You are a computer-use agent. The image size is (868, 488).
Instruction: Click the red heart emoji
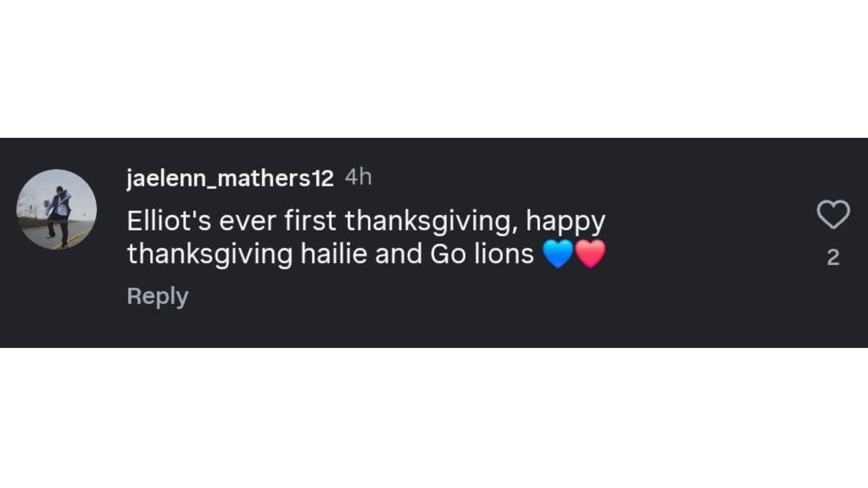coord(590,253)
